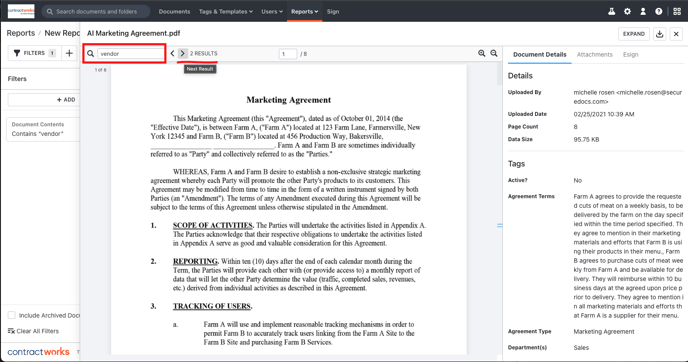Switch to Attachments tab
Screen dimensions: 688x362
click(x=595, y=54)
